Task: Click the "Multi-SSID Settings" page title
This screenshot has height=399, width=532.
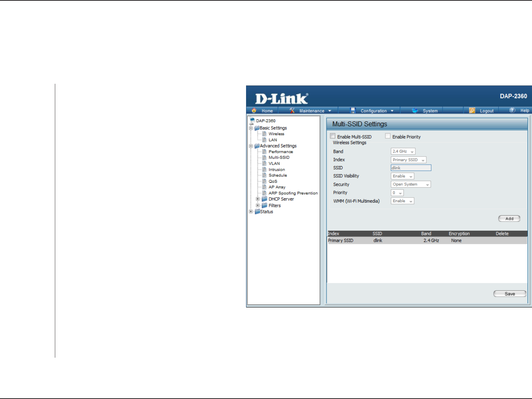Action: point(360,124)
